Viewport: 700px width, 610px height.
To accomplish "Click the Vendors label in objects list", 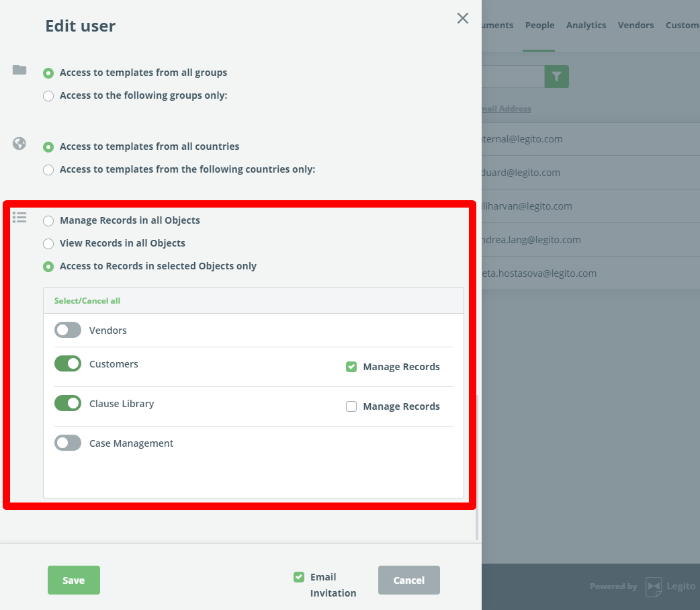I will [108, 331].
